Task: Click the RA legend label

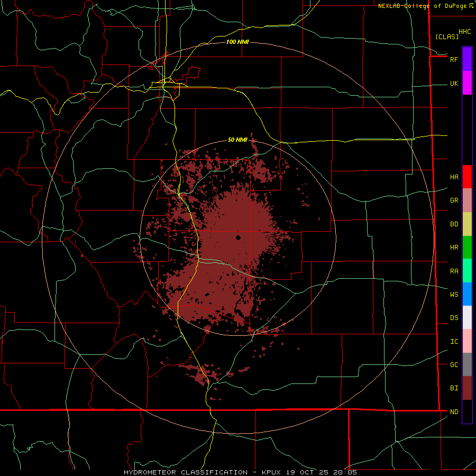Action: (x=454, y=271)
